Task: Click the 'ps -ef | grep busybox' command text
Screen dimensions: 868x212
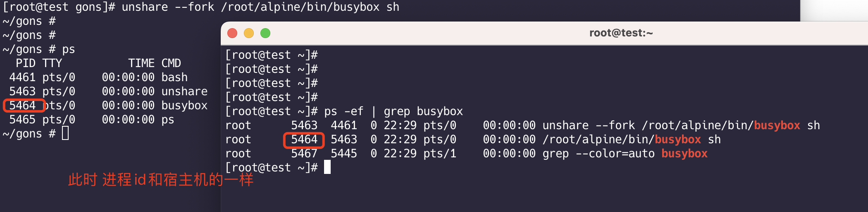Action: [393, 111]
